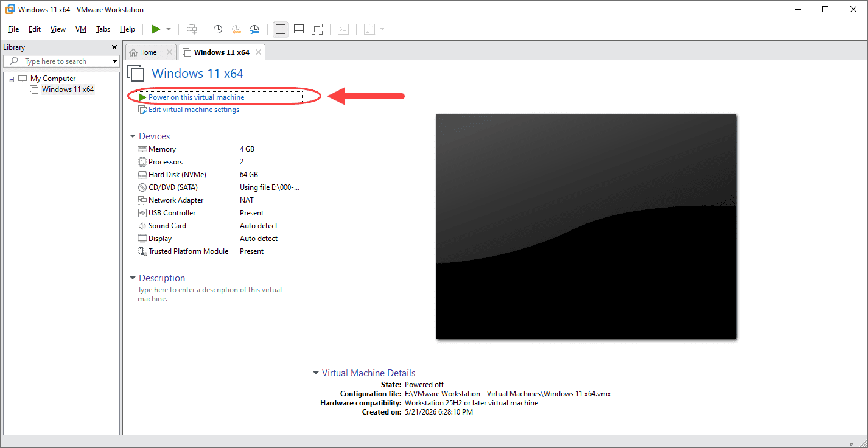Close the Library panel
868x448 pixels.
click(114, 47)
